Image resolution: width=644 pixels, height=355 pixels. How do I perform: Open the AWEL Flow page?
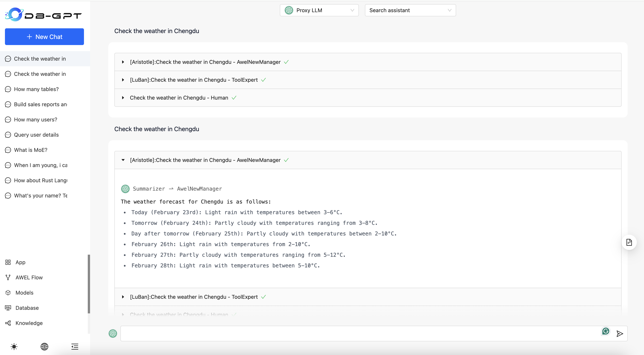click(x=29, y=277)
